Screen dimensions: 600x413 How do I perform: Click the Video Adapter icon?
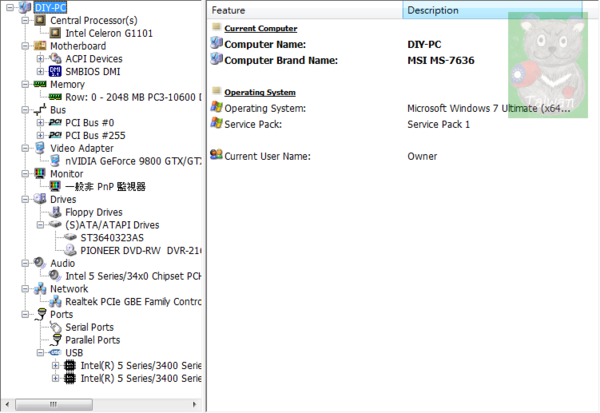(x=40, y=148)
